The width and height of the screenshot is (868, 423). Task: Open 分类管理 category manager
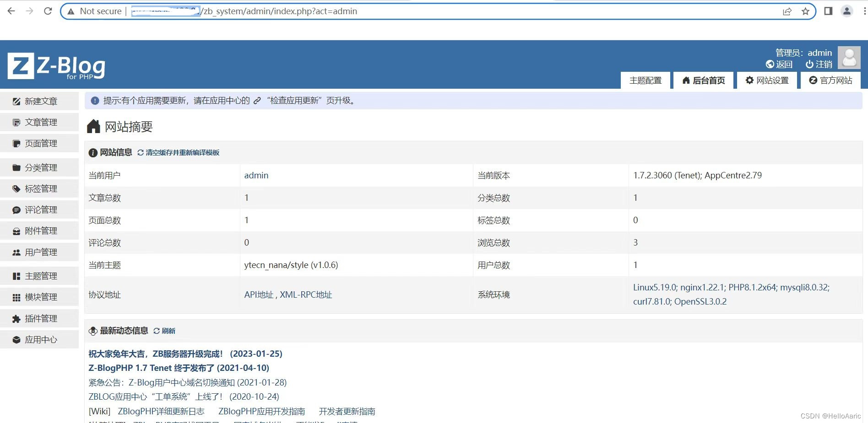[40, 167]
